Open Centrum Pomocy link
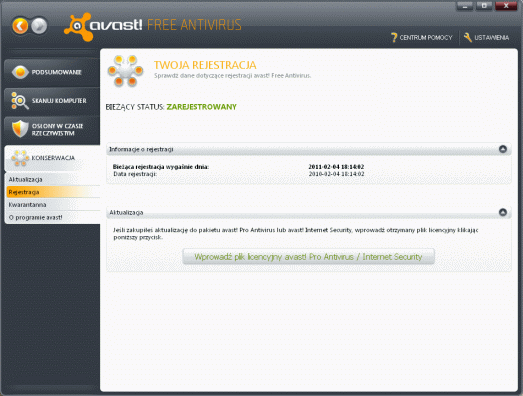Screen dimensions: 523x396 pos(422,38)
